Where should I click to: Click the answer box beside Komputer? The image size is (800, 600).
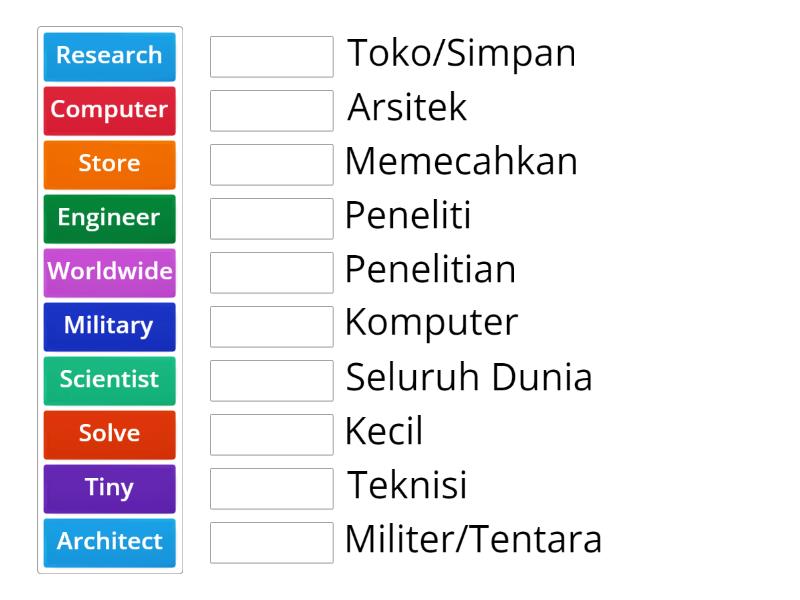271,327
